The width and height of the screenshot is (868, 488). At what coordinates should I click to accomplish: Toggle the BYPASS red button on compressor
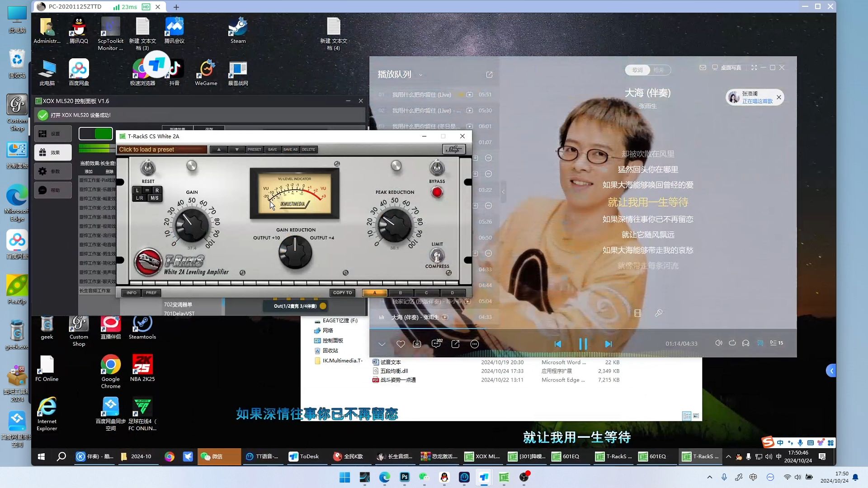437,192
